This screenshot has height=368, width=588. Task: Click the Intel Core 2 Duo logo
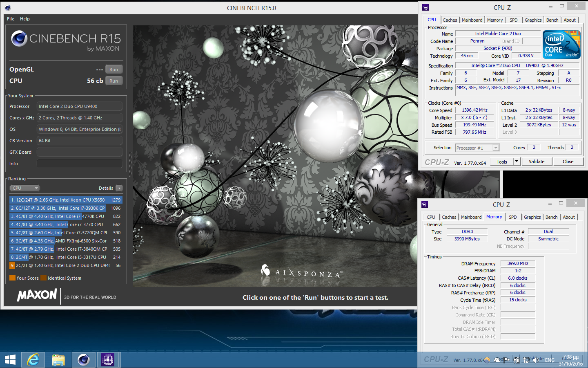(x=561, y=44)
